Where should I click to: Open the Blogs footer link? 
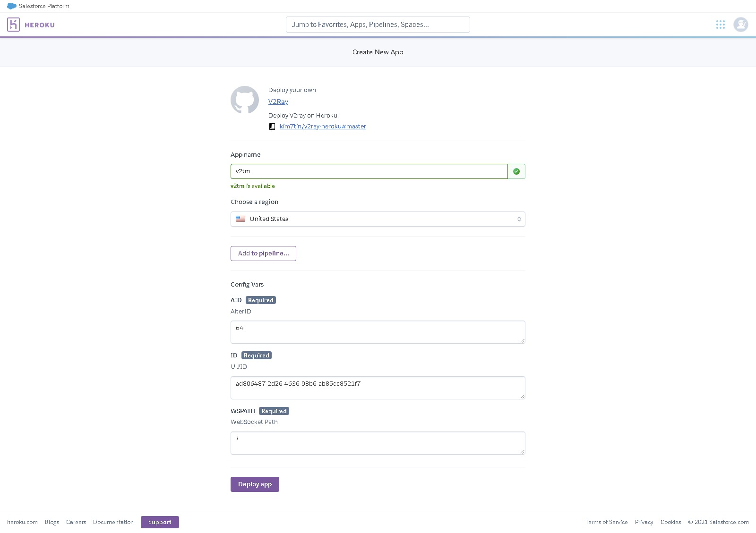(52, 522)
